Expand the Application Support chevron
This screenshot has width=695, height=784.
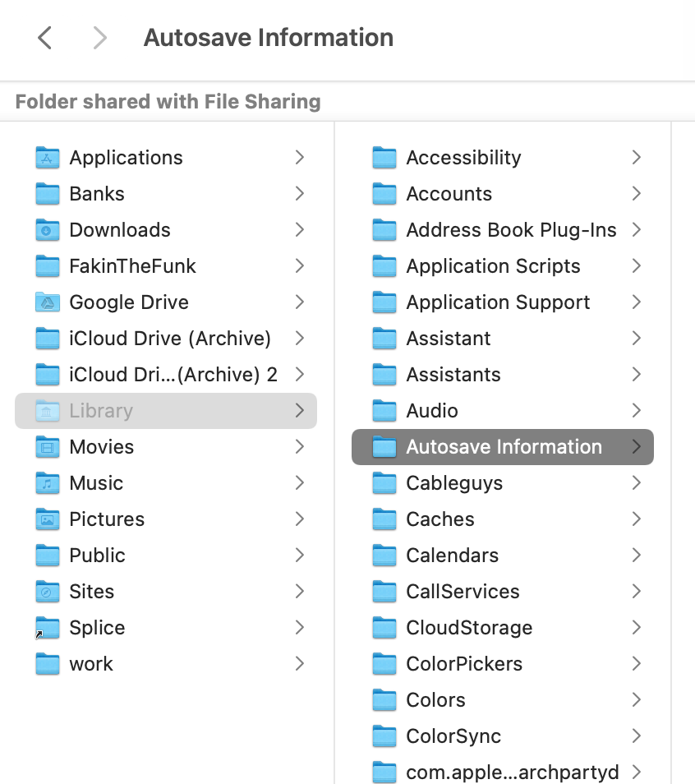(x=636, y=302)
